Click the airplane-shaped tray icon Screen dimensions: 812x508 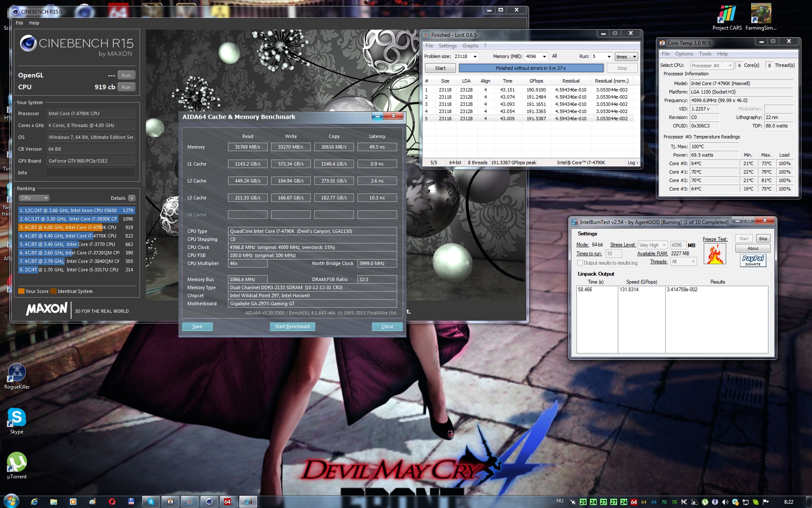573,502
